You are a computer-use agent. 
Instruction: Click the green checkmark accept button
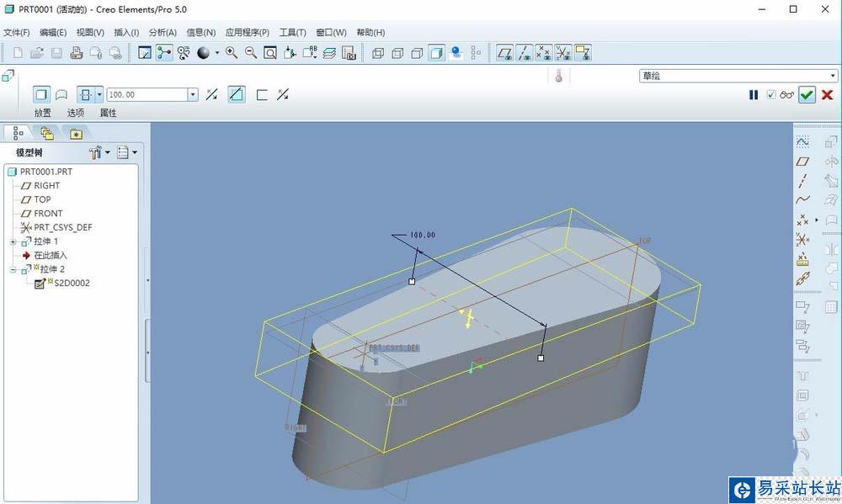click(x=807, y=95)
